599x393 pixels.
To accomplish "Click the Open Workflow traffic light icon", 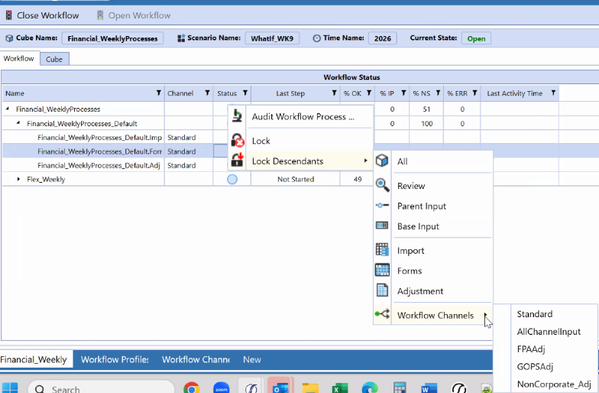I will tap(100, 16).
